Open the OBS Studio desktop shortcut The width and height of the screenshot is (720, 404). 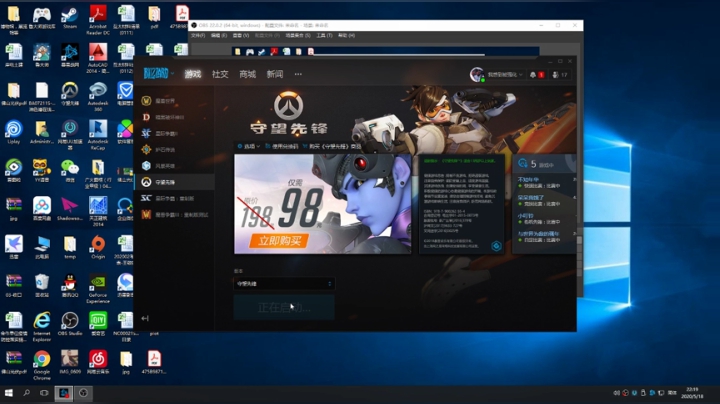(70, 324)
